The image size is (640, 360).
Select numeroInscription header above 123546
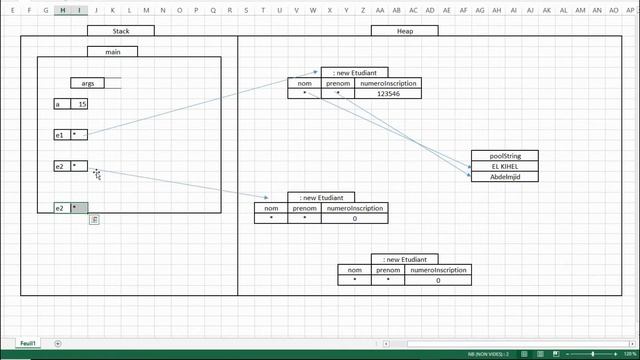tap(388, 83)
